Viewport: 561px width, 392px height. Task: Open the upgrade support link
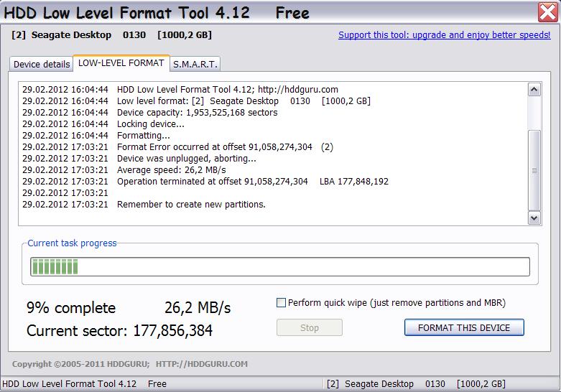tap(445, 35)
